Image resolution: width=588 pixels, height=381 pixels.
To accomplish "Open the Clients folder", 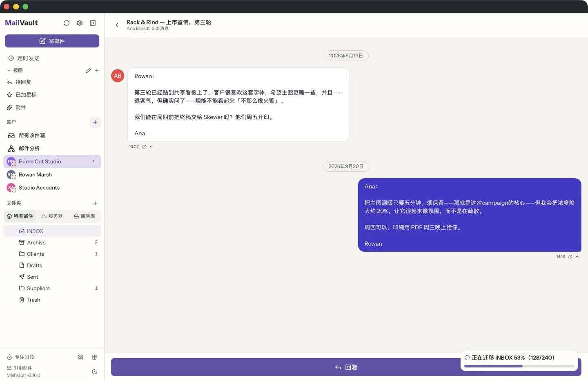I will 52,254.
